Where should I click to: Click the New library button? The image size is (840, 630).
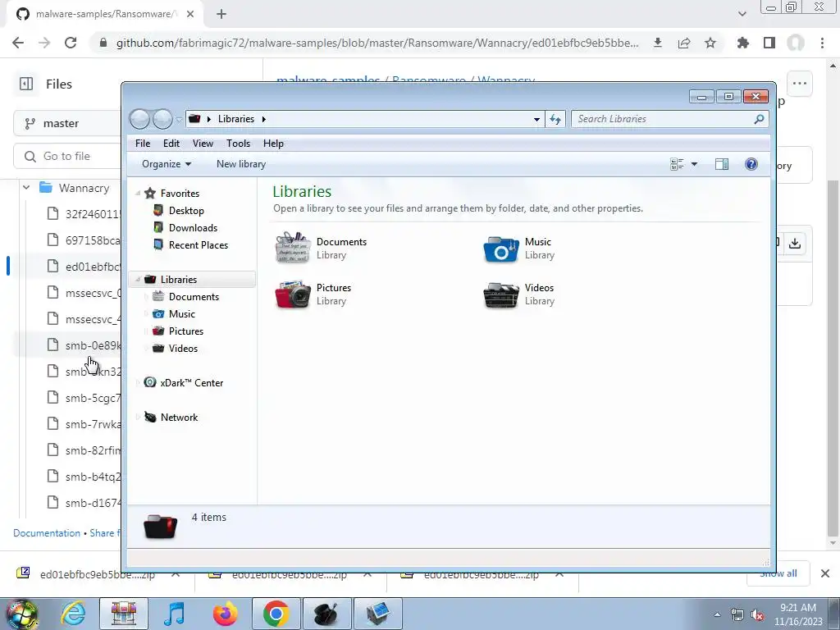pos(241,164)
